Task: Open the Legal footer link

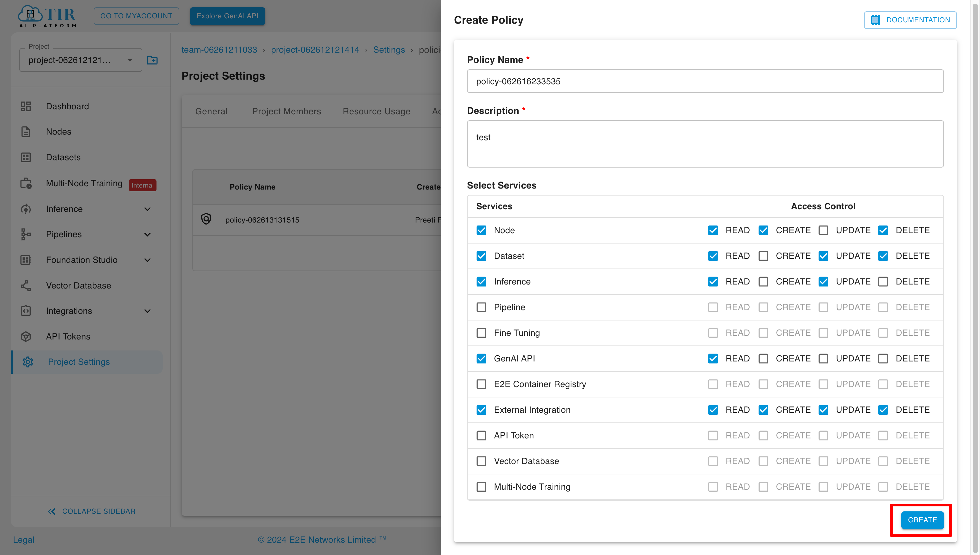Action: coord(24,540)
